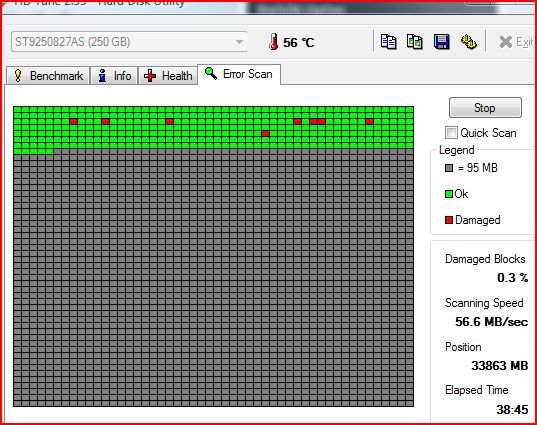Click the green Ok legend swatch
Image resolution: width=537 pixels, height=425 pixels.
pyautogui.click(x=449, y=194)
